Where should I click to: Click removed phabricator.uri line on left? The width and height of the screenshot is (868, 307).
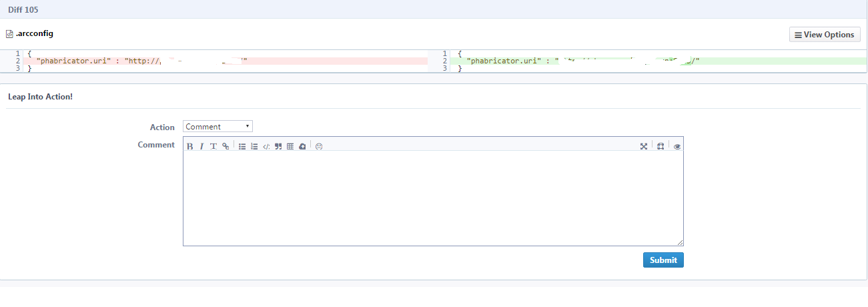coord(226,61)
